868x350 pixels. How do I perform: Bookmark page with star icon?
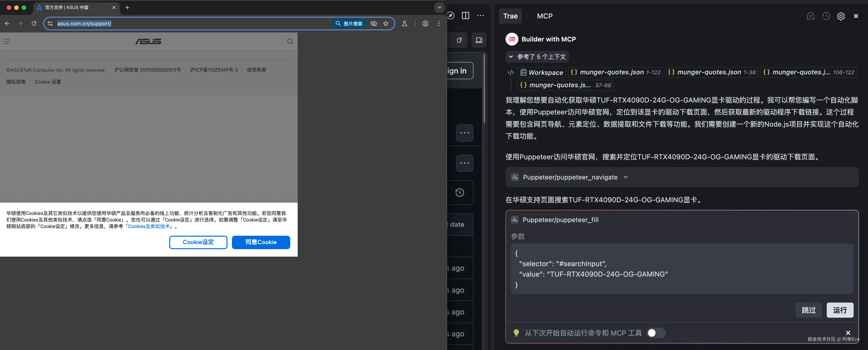[386, 24]
